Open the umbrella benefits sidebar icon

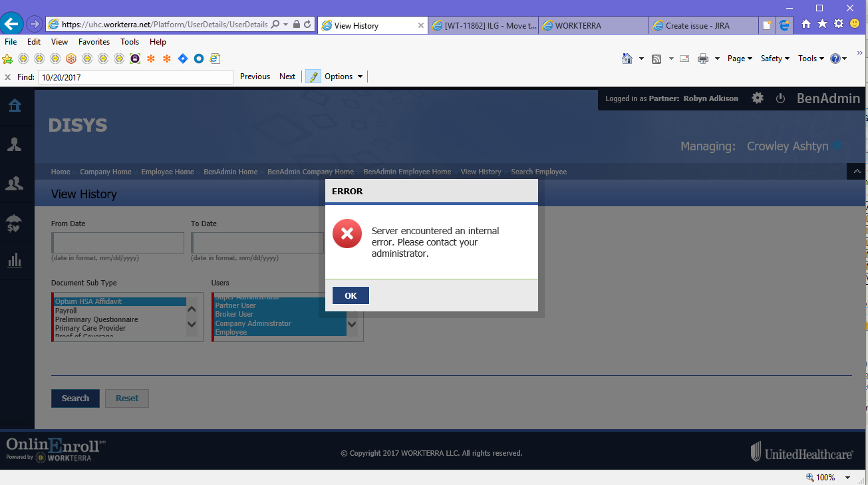[14, 223]
